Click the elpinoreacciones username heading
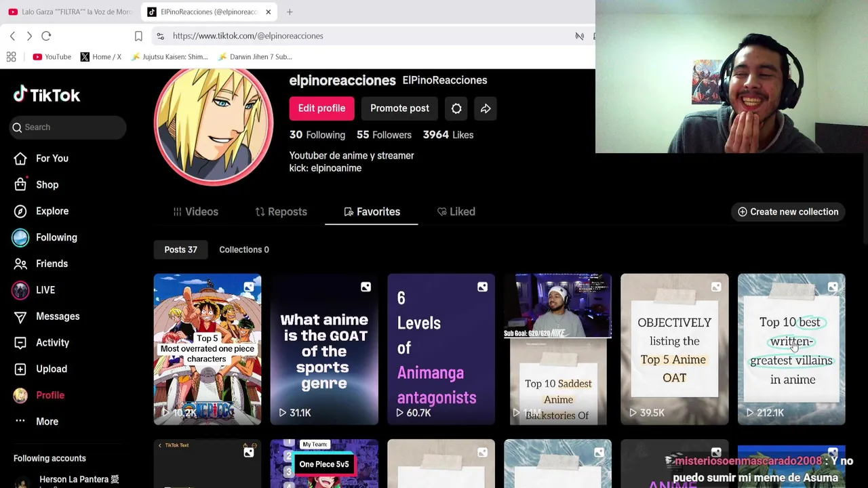The image size is (868, 488). click(342, 81)
